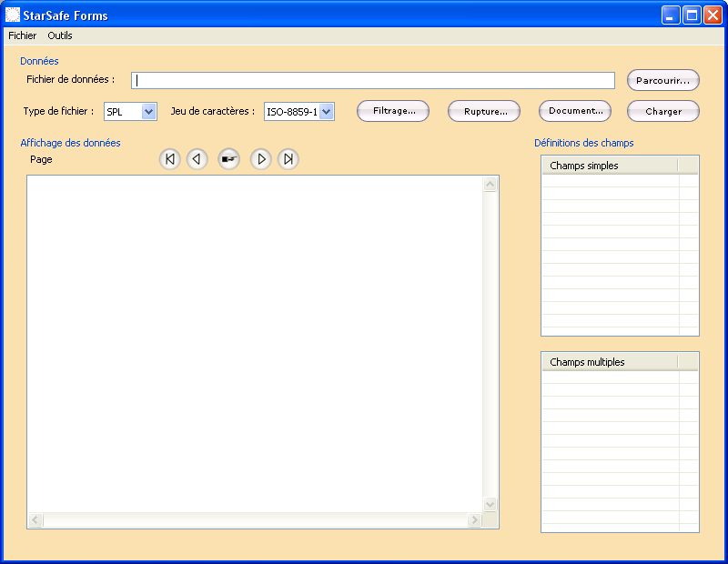Click the Document... button
The image size is (728, 564).
click(575, 111)
